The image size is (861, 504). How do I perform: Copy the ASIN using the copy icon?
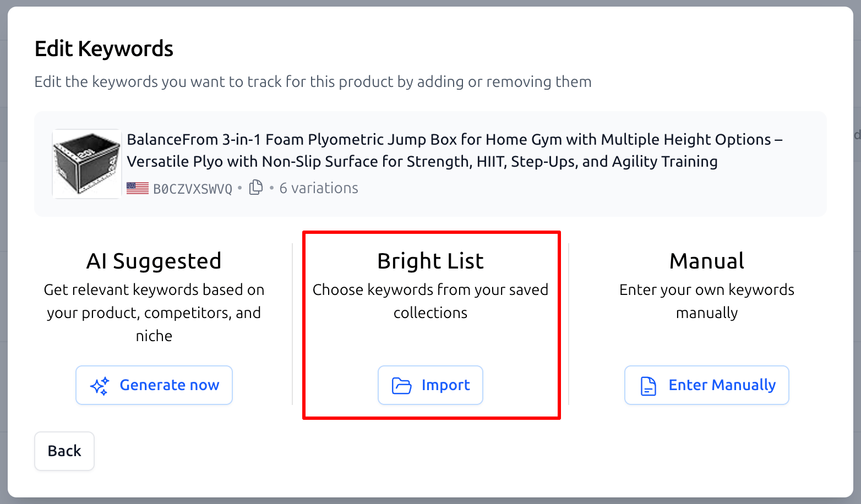click(256, 188)
